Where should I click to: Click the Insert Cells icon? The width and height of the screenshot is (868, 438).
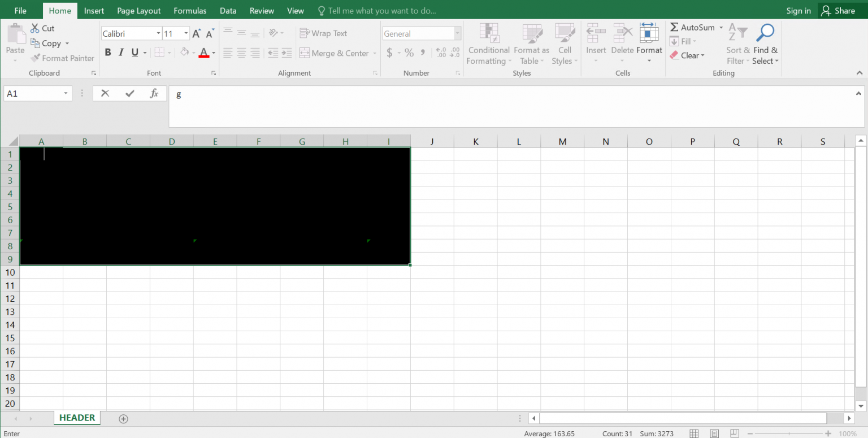coord(596,34)
